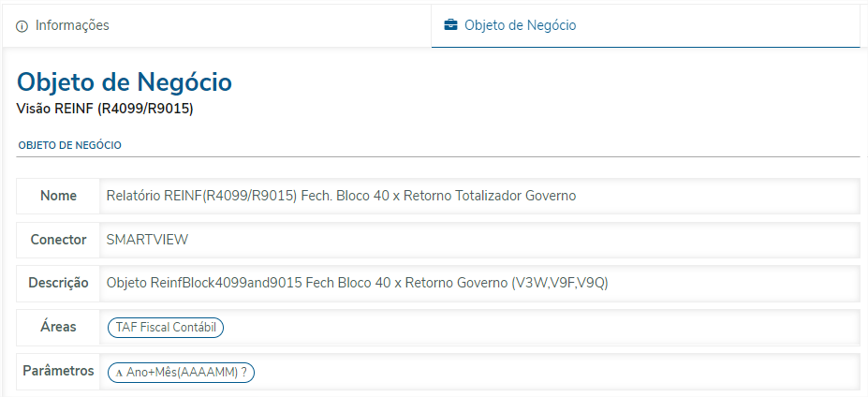This screenshot has height=397, width=868.
Task: Click the large Objeto de Negócio page heading
Action: click(x=124, y=82)
